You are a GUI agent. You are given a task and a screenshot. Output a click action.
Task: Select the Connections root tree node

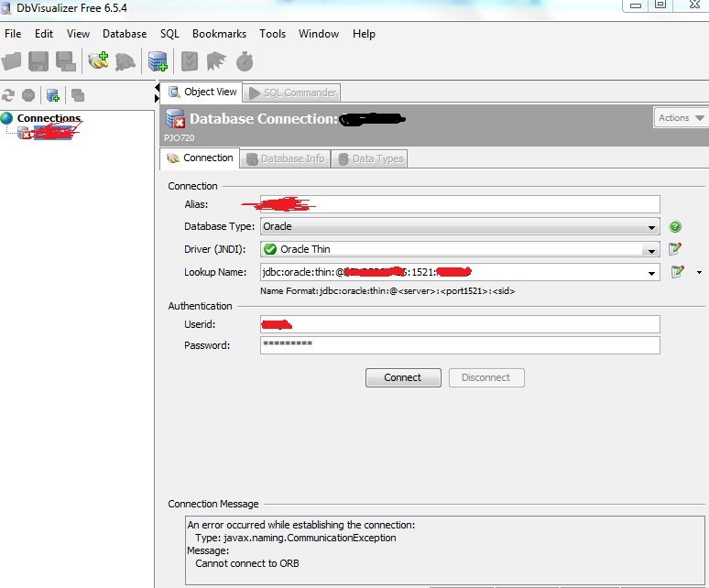pos(49,118)
